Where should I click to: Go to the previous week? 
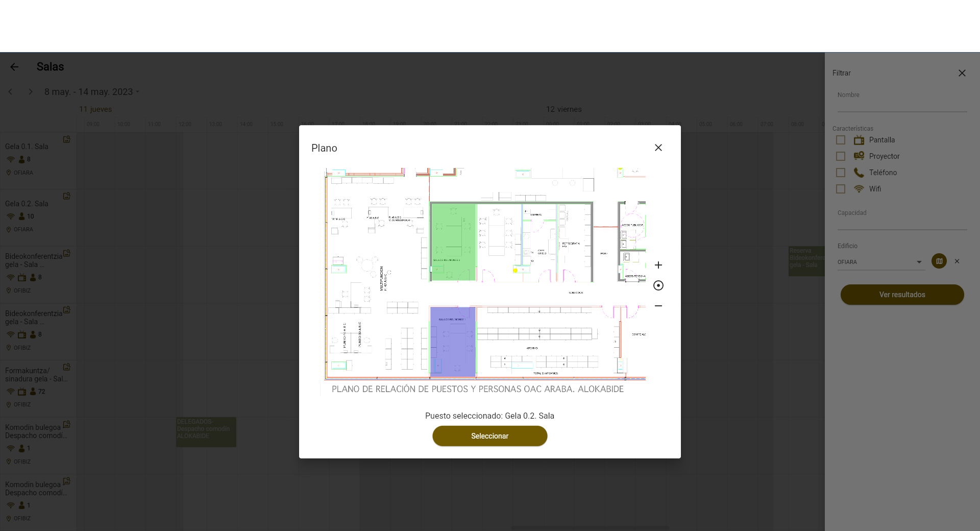point(11,92)
